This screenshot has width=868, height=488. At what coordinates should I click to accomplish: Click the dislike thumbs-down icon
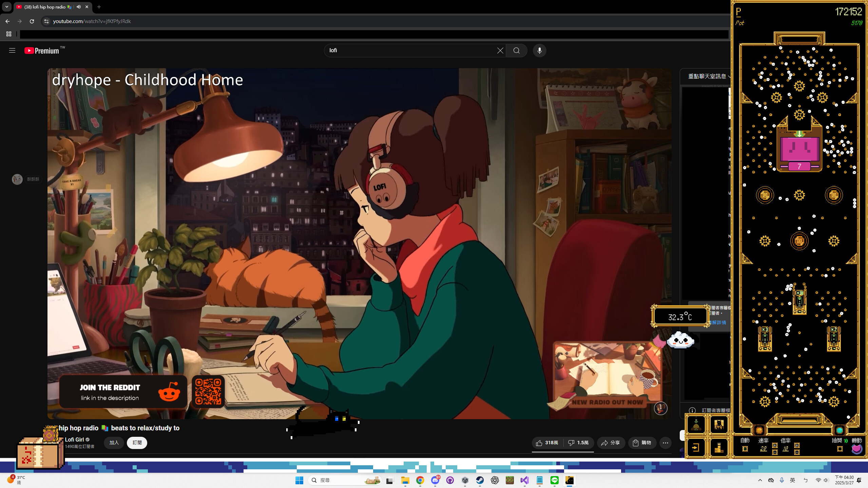pyautogui.click(x=571, y=443)
